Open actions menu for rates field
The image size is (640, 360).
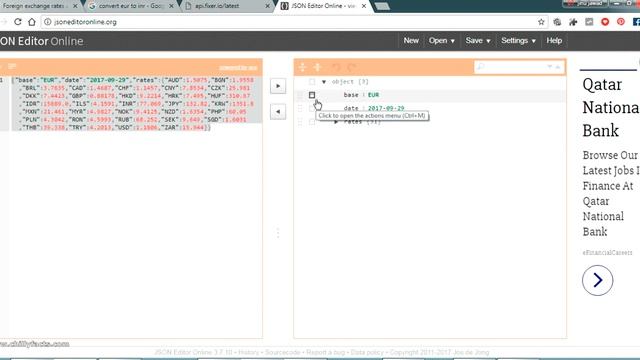pos(312,122)
